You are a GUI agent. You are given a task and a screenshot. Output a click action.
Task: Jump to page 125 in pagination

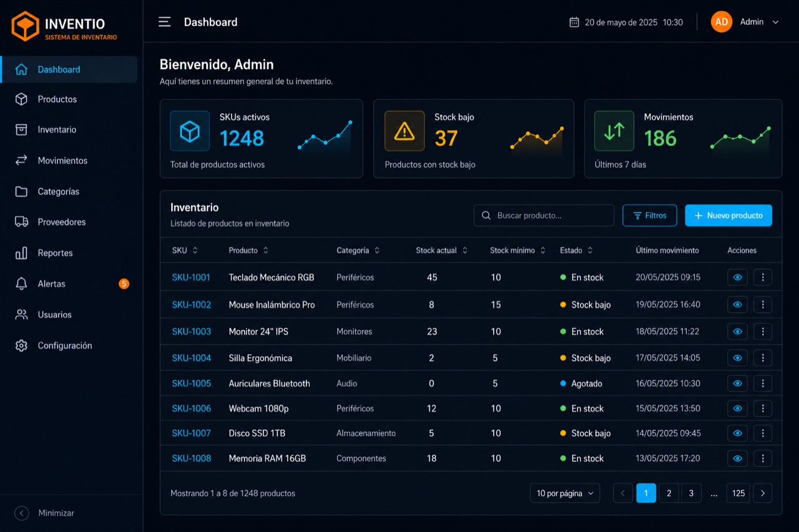(738, 493)
